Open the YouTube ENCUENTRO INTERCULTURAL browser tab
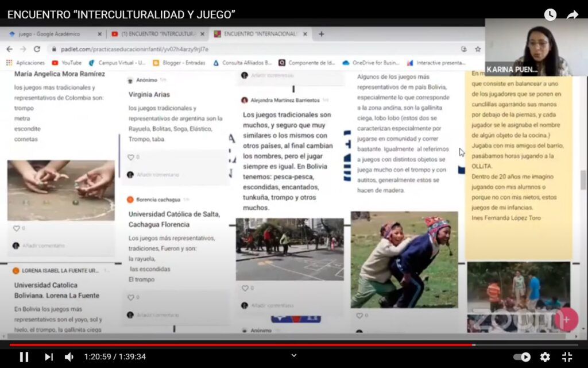The width and height of the screenshot is (588, 368). click(x=155, y=34)
